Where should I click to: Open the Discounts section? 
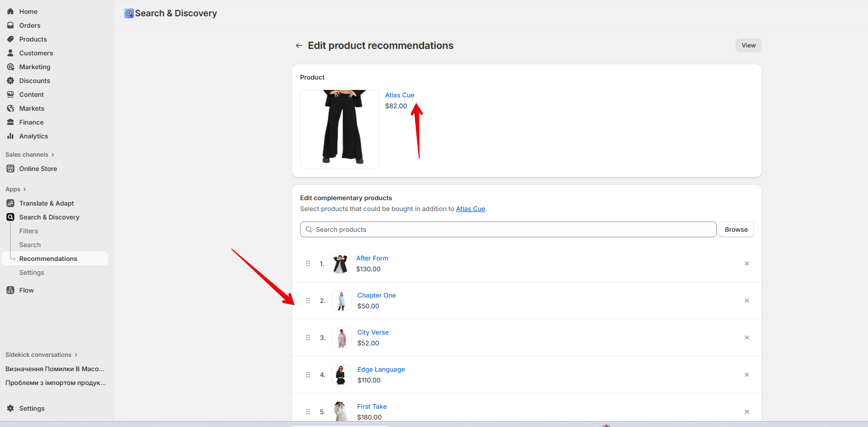point(35,81)
